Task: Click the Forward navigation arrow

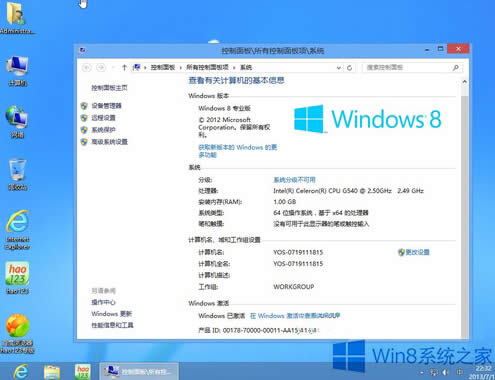Action: tap(101, 68)
